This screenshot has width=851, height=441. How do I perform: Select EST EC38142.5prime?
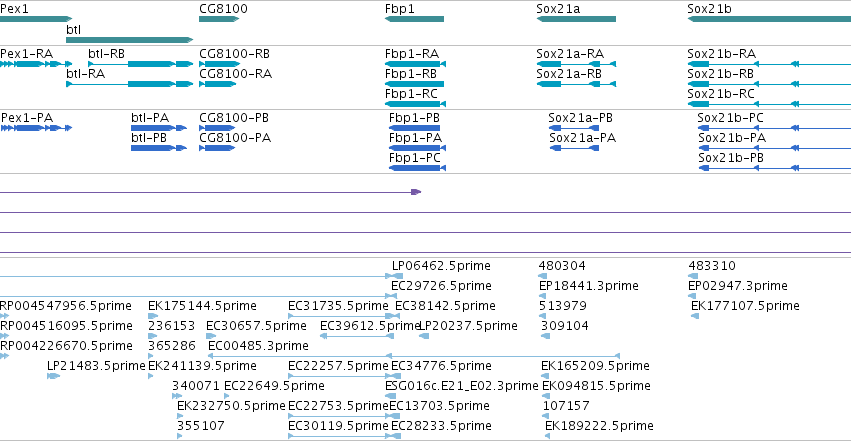click(x=396, y=316)
